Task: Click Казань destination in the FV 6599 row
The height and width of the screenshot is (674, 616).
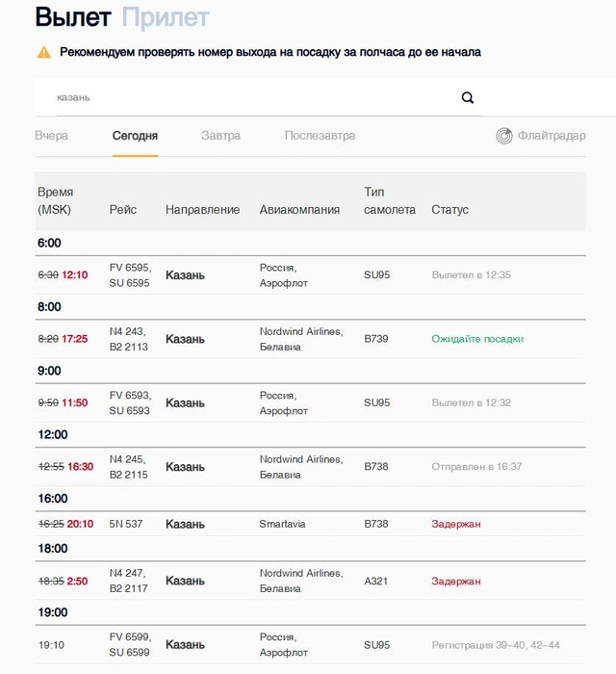Action: coord(185,645)
